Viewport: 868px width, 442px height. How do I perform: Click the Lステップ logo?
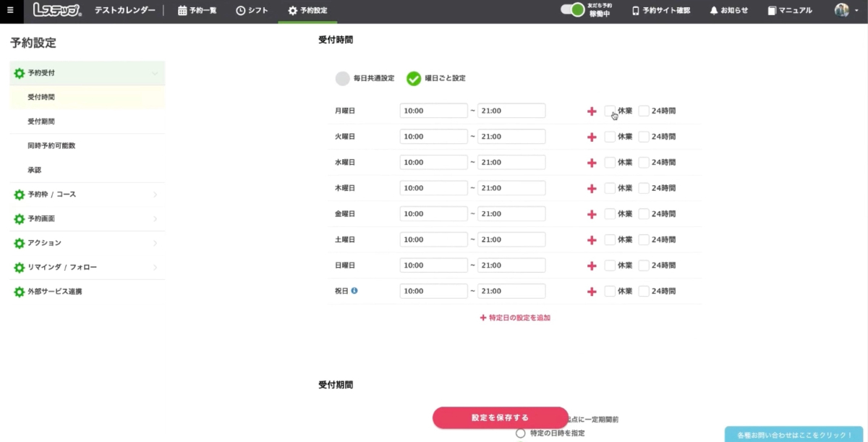pos(57,11)
